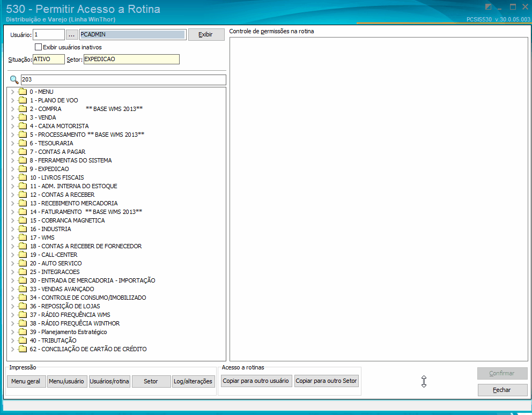Expand the 7 - CONTAS A PAGAR node
The height and width of the screenshot is (415, 532).
tap(12, 152)
